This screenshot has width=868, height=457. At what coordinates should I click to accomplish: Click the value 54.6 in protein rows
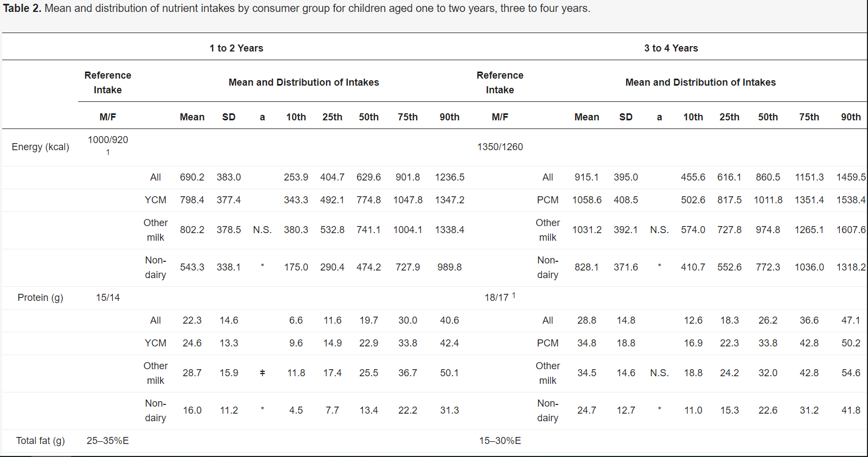coord(851,373)
